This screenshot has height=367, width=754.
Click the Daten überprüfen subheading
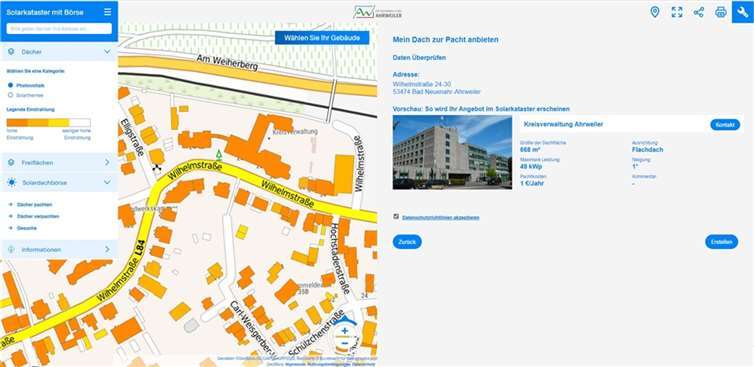419,58
